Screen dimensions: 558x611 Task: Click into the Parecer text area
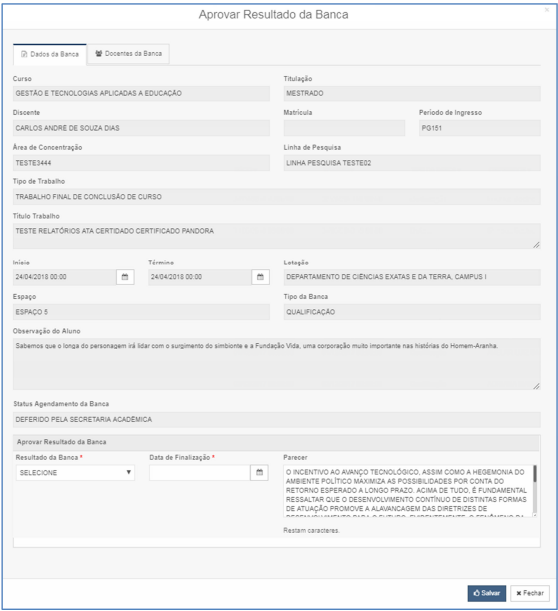(x=408, y=490)
